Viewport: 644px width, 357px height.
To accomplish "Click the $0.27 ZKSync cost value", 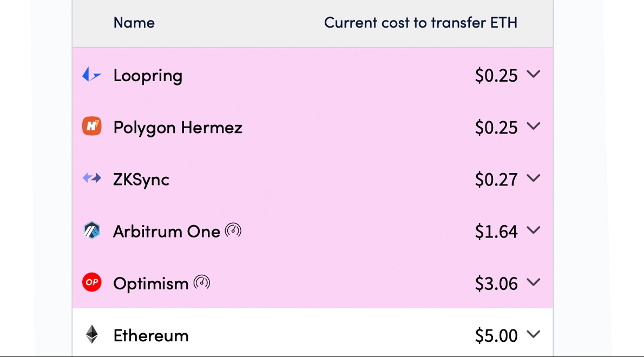I will [x=496, y=180].
